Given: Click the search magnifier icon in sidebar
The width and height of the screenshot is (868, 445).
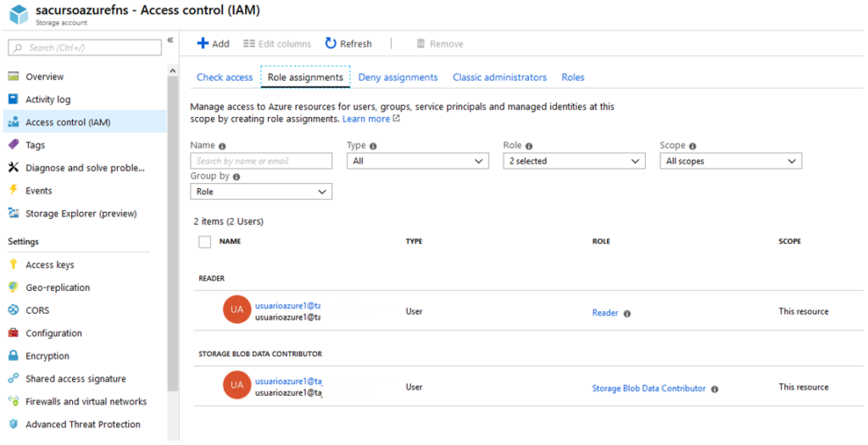Looking at the screenshot, I should (18, 48).
